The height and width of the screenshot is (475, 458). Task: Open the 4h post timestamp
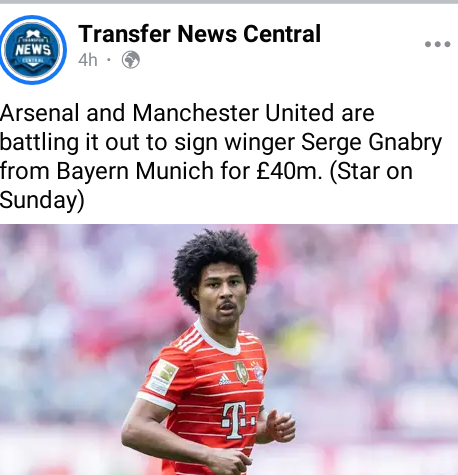click(88, 60)
